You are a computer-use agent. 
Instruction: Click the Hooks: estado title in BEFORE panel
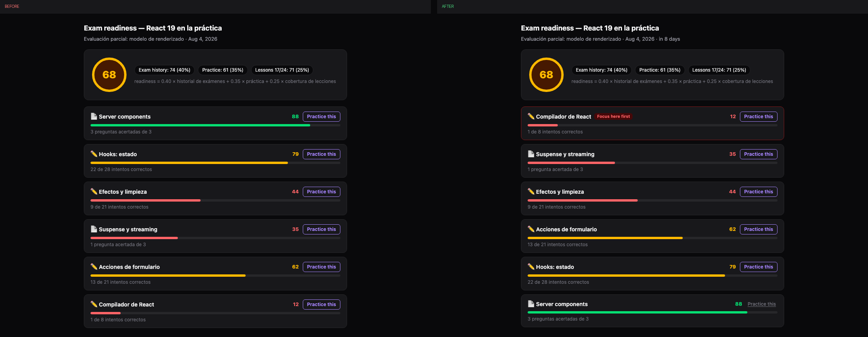tap(118, 154)
